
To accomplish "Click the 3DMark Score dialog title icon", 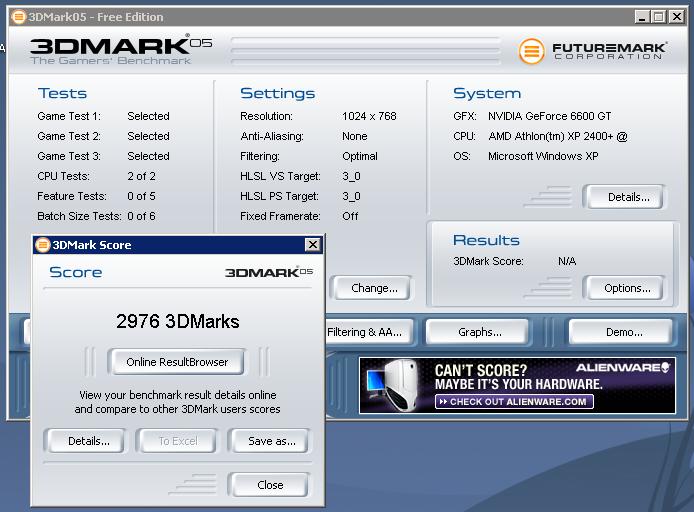I will 42,245.
